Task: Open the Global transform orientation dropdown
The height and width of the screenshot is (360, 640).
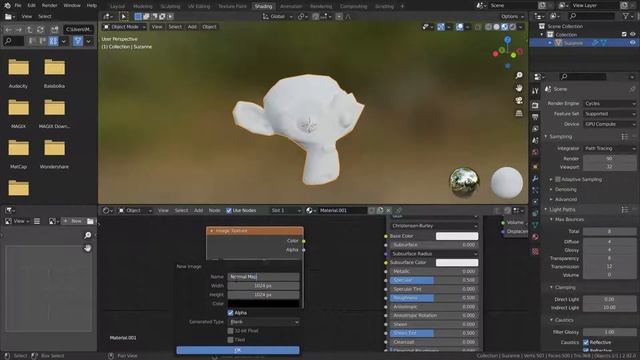Action: pos(278,17)
